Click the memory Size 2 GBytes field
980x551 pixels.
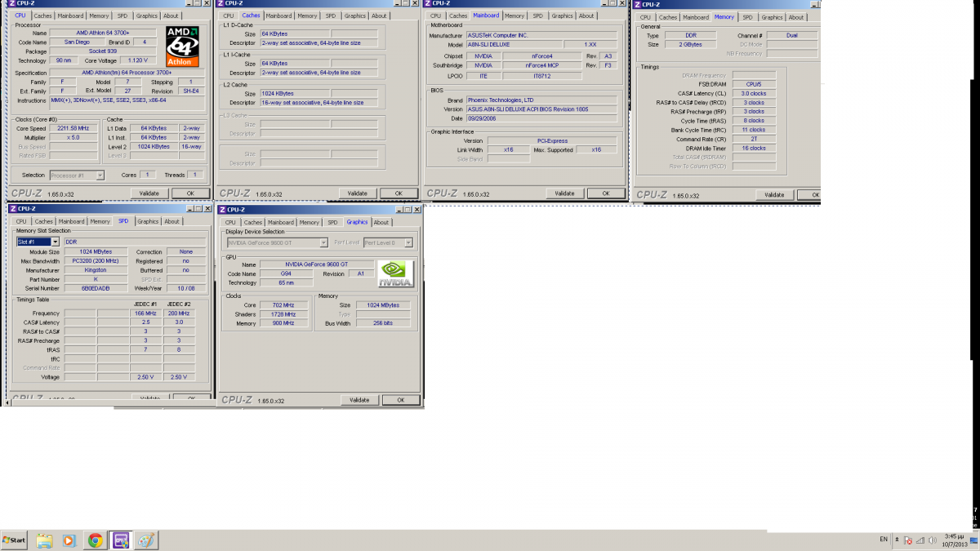(690, 44)
